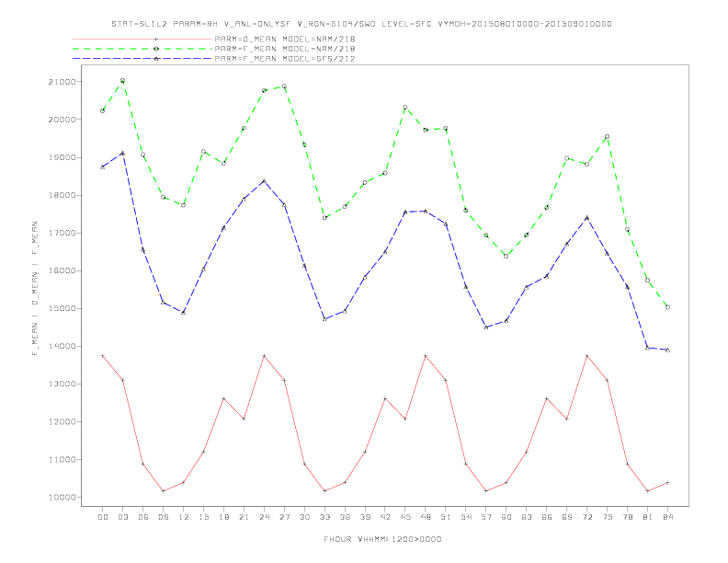This screenshot has width=728, height=563.
Task: Click the x-axis title FHOUR VHHMM:1200>0000
Action: pyautogui.click(x=382, y=539)
